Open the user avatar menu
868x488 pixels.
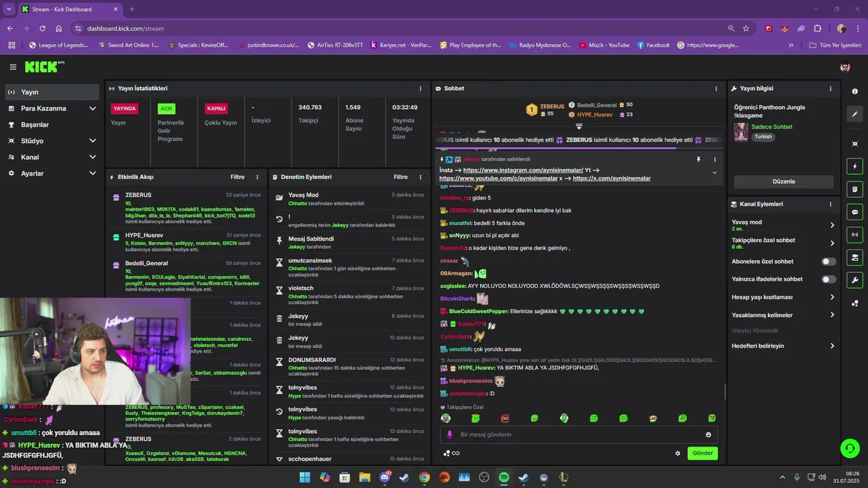coord(845,67)
